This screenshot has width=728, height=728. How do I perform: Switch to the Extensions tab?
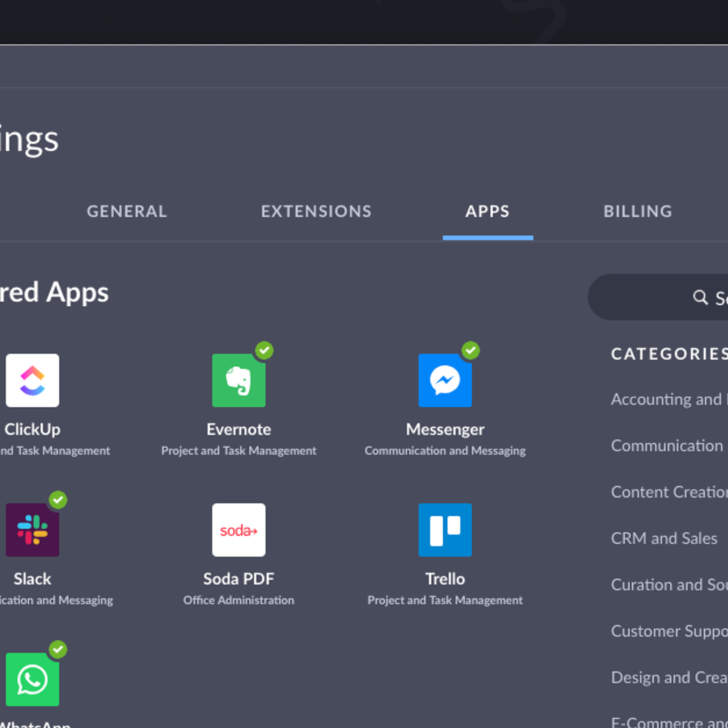coord(316,212)
